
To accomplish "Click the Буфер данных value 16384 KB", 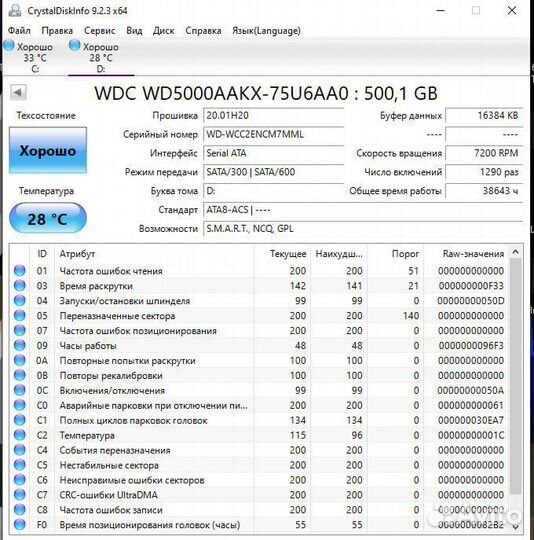I will click(484, 115).
